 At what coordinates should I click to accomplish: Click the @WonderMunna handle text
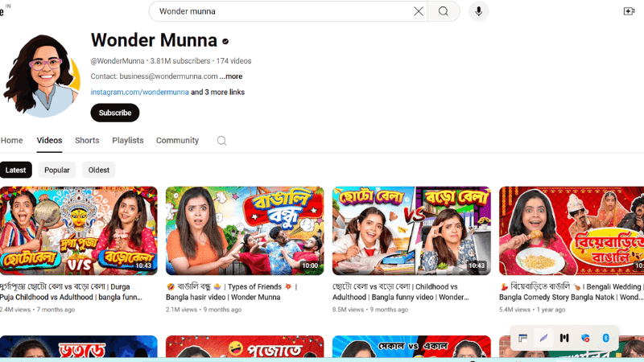click(x=118, y=61)
